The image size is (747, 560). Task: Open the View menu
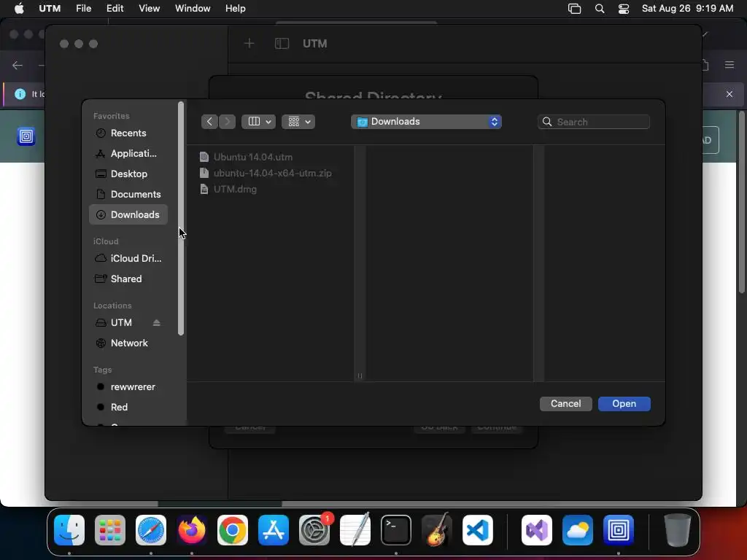(x=149, y=9)
